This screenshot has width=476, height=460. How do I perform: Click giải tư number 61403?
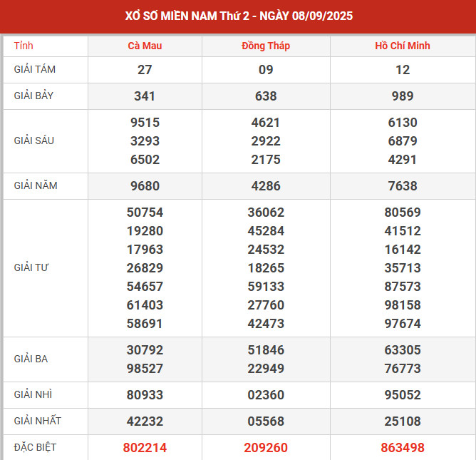145,305
